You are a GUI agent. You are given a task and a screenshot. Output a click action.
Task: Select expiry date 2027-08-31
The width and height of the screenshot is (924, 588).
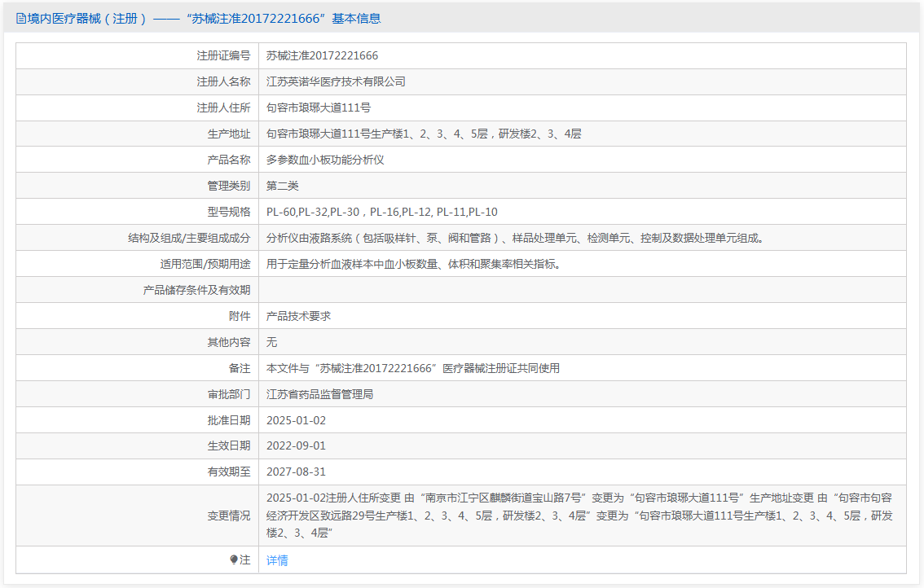pyautogui.click(x=296, y=472)
